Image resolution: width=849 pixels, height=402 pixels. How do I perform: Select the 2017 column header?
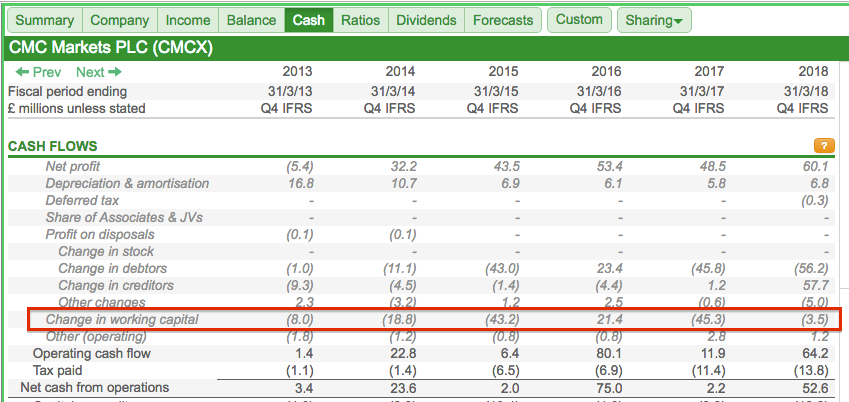[x=709, y=72]
